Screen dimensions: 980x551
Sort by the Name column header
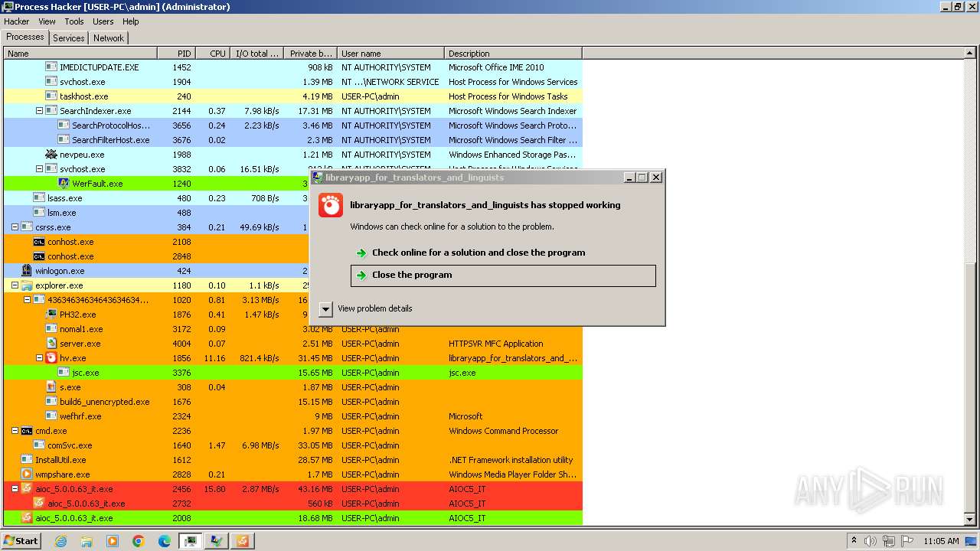(80, 54)
